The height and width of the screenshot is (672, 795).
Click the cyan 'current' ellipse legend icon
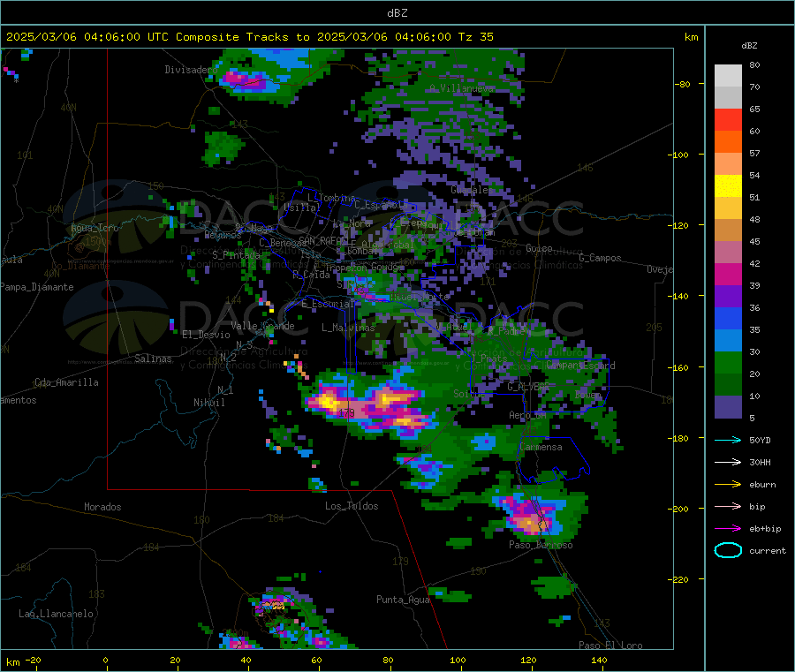pyautogui.click(x=728, y=550)
